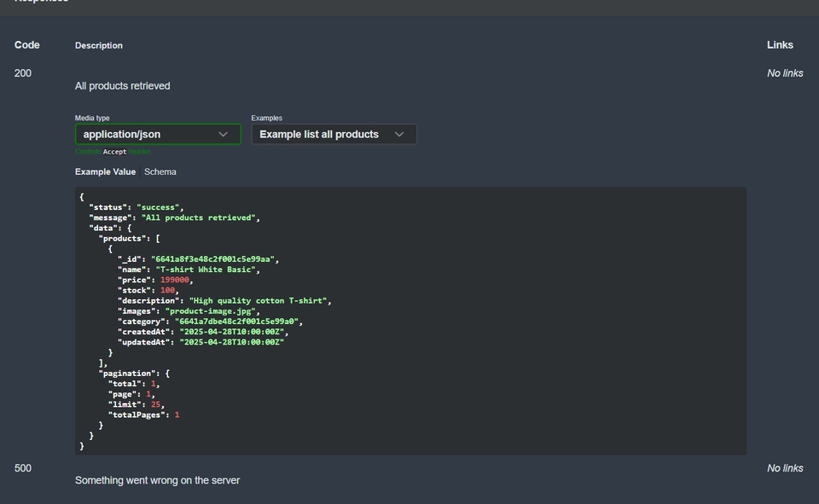Click the "message" line in the JSON example
This screenshot has height=504, width=819.
[x=174, y=217]
